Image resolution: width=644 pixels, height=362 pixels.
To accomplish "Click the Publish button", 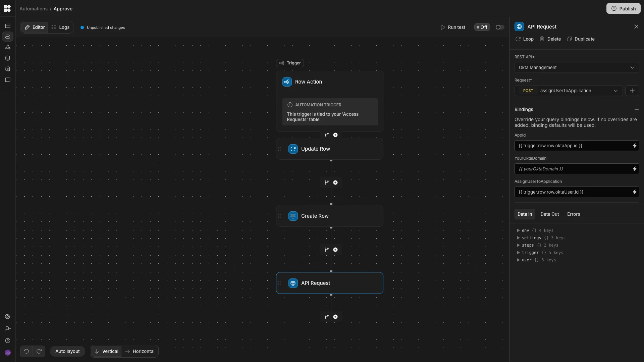I will [624, 8].
